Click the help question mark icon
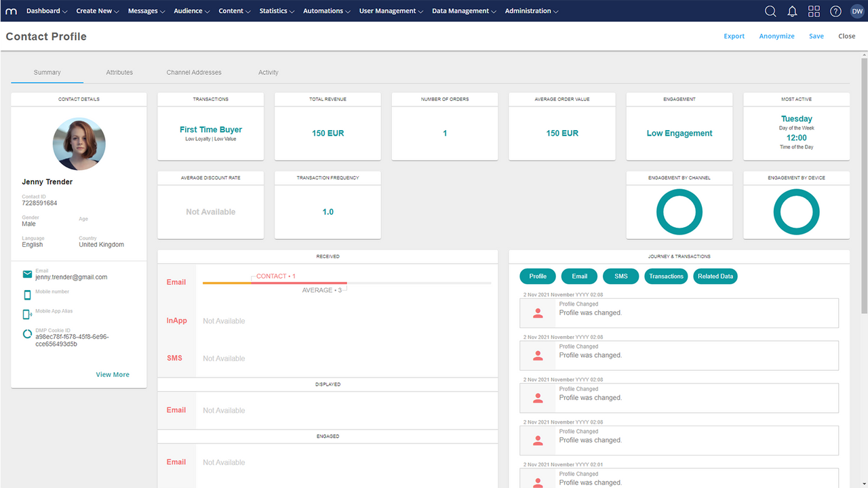The width and height of the screenshot is (868, 488). point(835,11)
